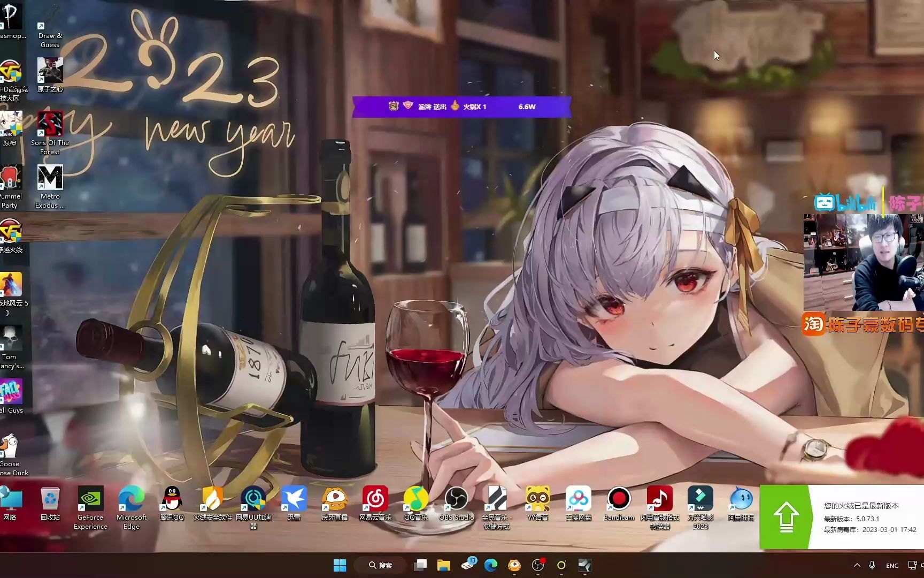Image resolution: width=924 pixels, height=578 pixels.
Task: Switch to 虎牙直播 in the taskbar
Action: [x=514, y=565]
